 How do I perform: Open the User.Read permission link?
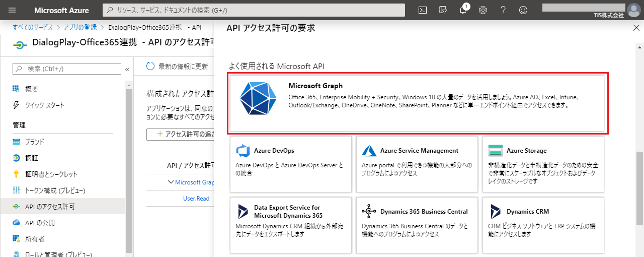(x=196, y=199)
